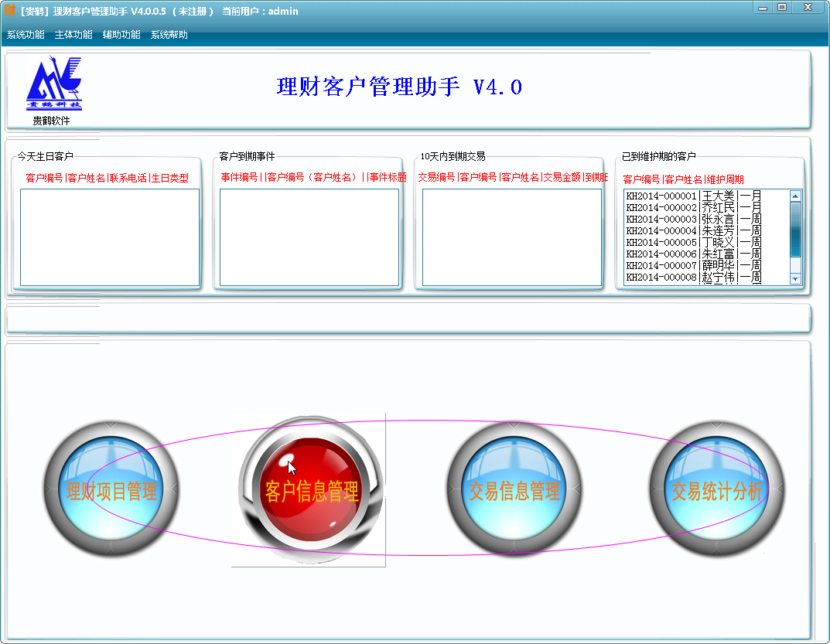Maximize the application window
The width and height of the screenshot is (830, 644).
[x=782, y=8]
